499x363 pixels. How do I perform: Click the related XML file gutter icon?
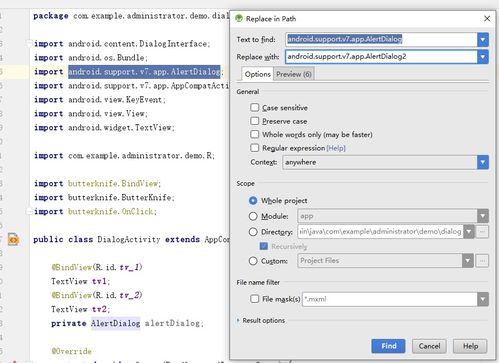tap(13, 239)
